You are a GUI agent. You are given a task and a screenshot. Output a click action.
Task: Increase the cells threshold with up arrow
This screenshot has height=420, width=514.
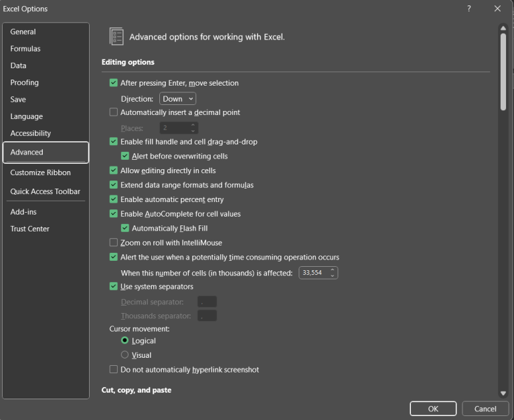click(333, 270)
